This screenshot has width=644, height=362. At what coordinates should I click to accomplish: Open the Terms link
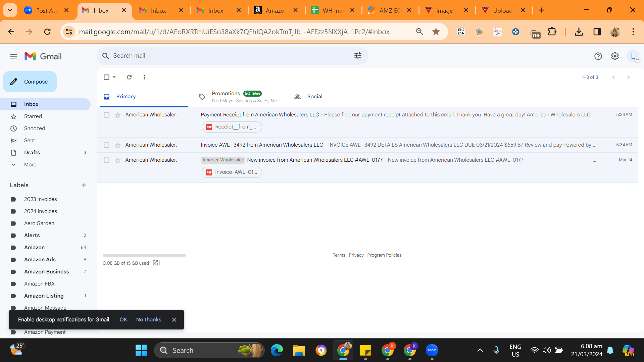[339, 255]
